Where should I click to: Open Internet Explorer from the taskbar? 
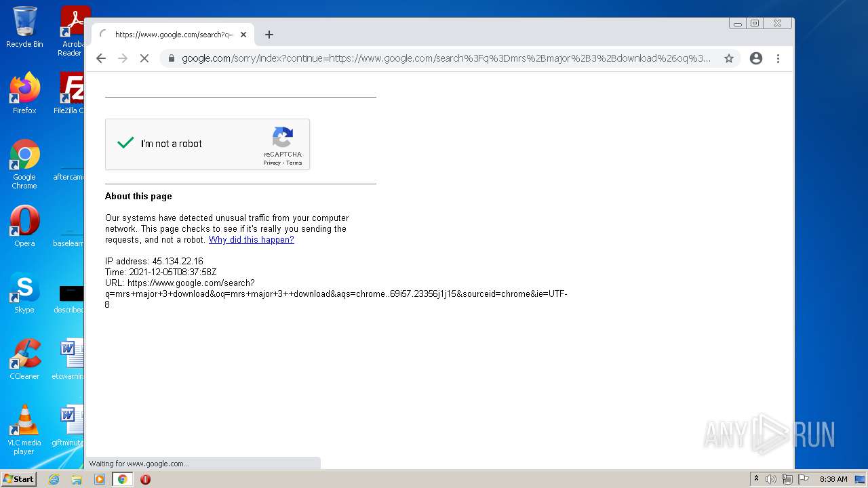(54, 479)
